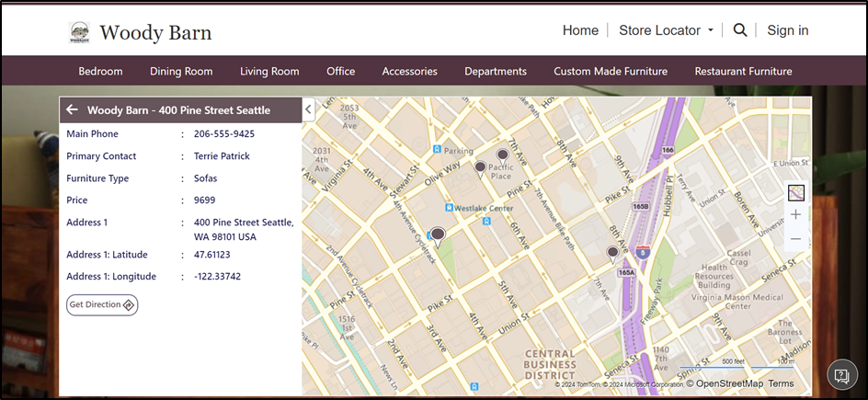
Task: Zoom out on the map
Action: 795,239
